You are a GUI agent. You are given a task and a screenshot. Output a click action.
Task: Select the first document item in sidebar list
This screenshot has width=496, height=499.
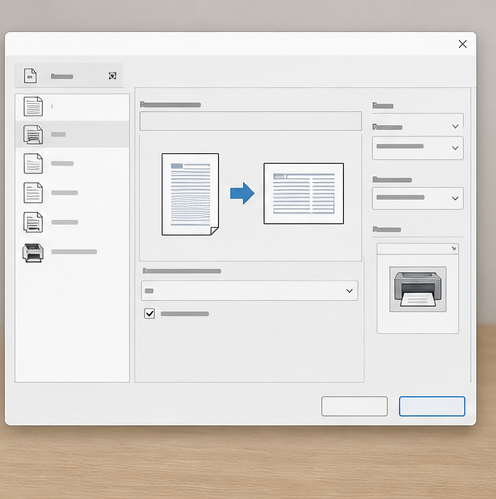pyautogui.click(x=72, y=107)
